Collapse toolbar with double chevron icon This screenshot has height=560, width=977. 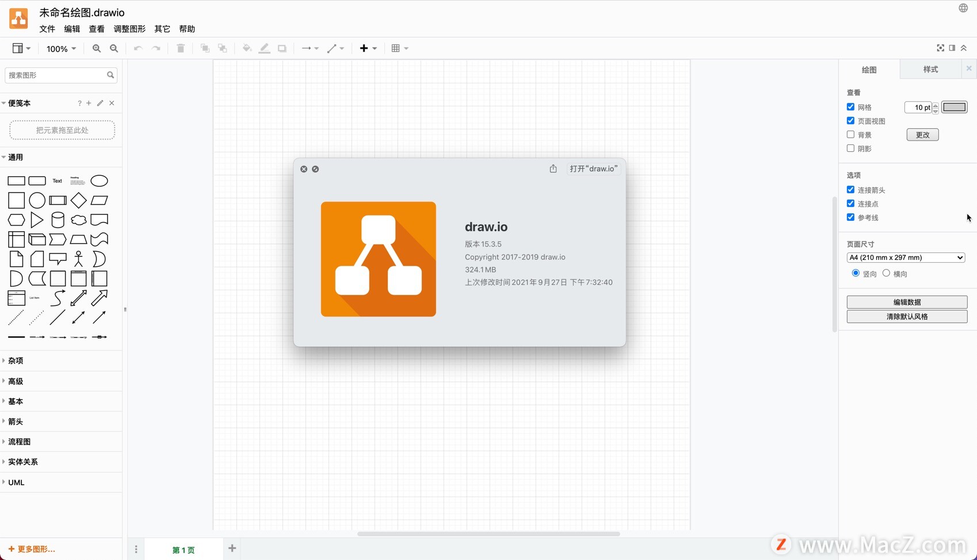tap(964, 48)
